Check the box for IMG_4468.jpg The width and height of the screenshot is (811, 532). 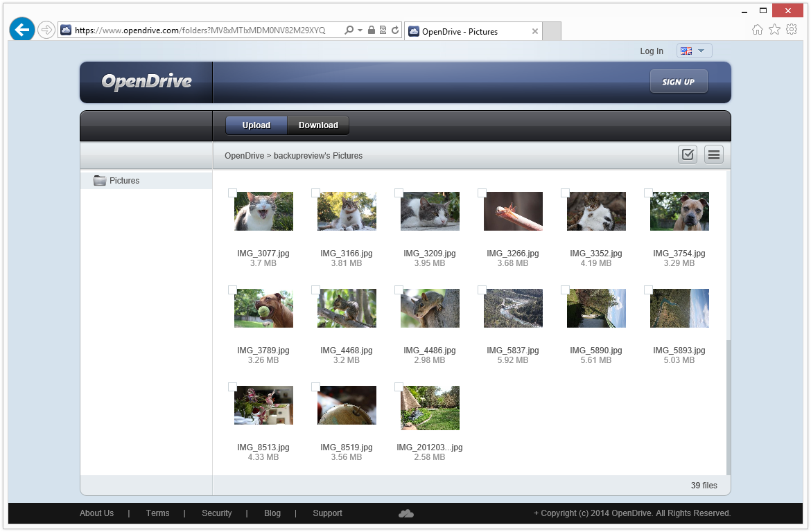[x=315, y=290]
